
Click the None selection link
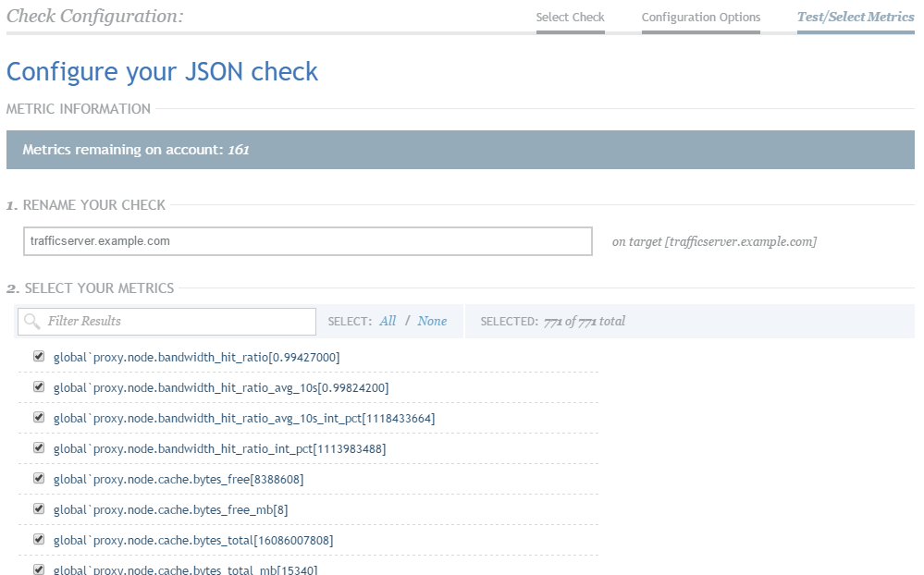pos(432,321)
